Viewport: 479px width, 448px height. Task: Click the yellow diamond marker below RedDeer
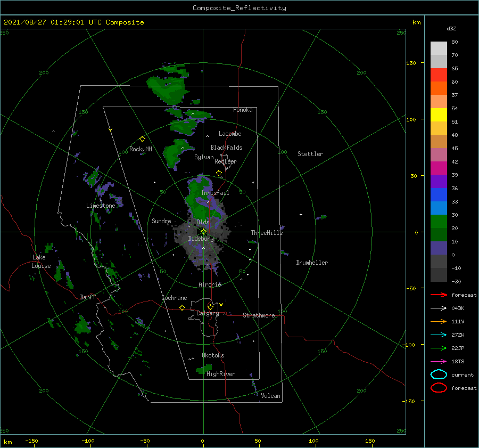[x=219, y=173]
